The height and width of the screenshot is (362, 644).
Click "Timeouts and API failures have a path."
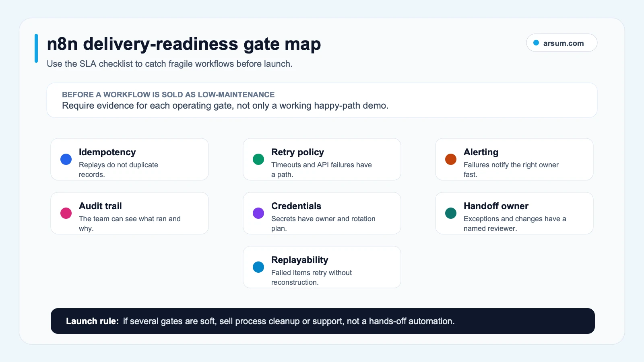pos(322,170)
